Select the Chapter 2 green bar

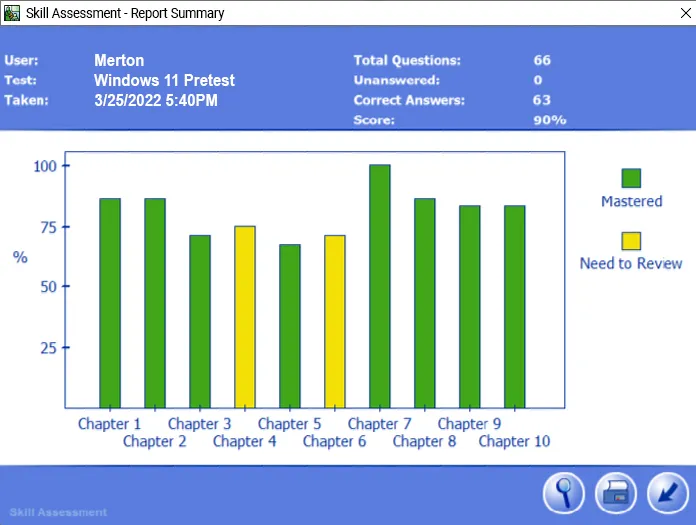coord(155,303)
